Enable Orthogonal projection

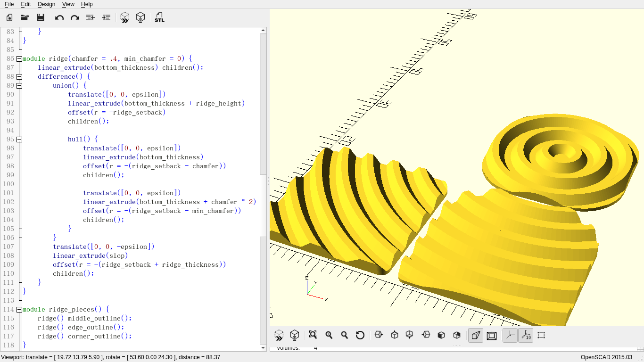pos(492,335)
